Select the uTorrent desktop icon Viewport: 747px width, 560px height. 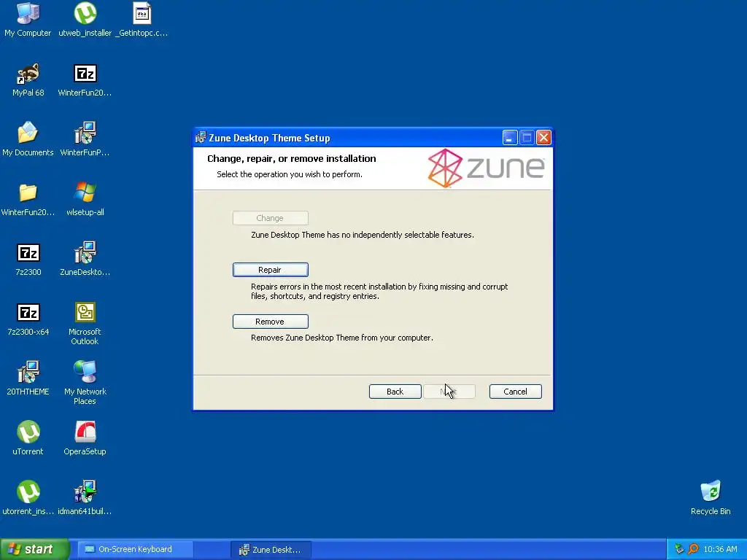28,438
